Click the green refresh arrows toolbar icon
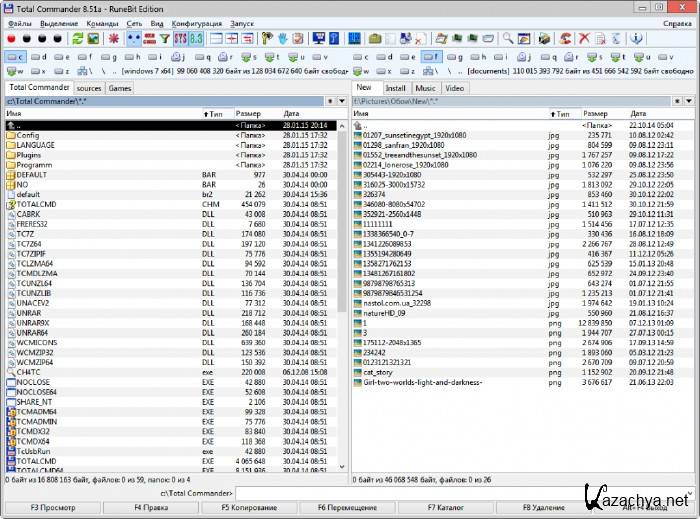Image resolution: width=700 pixels, height=519 pixels. [76, 38]
